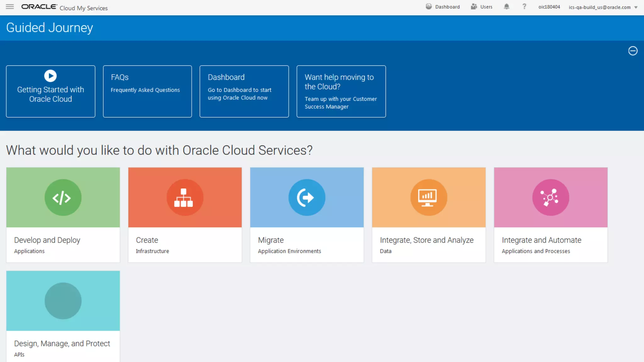Click the orange Analyze Data monitor icon
Screen dimensions: 644x362
click(429, 197)
